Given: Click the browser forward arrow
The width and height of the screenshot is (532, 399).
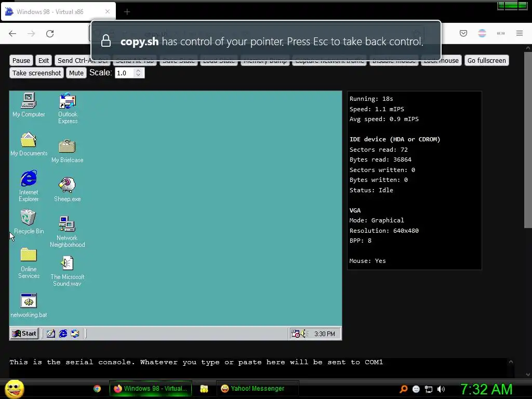Looking at the screenshot, I should pos(31,33).
